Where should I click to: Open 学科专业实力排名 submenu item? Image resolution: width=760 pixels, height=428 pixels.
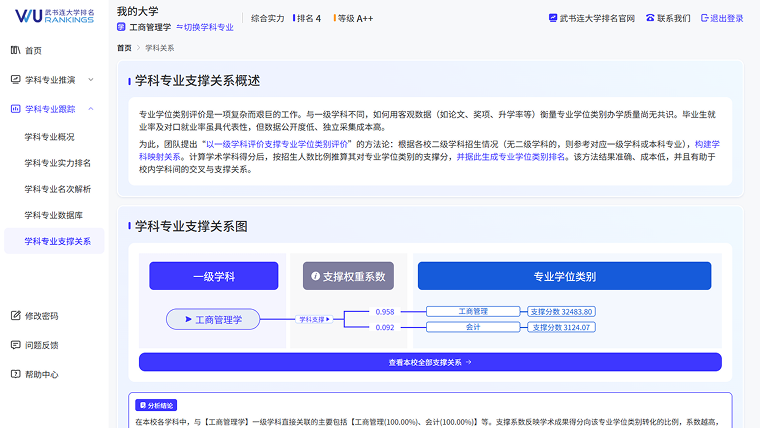(58, 163)
